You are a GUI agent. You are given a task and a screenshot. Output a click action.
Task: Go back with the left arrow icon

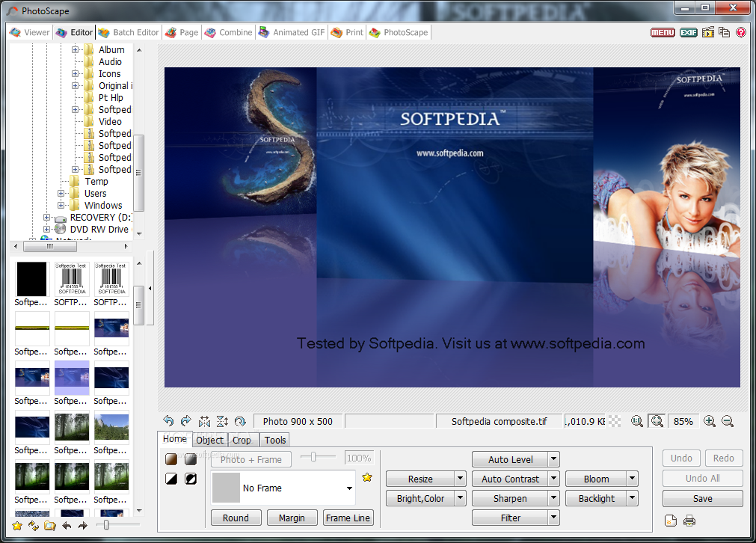pos(67,526)
